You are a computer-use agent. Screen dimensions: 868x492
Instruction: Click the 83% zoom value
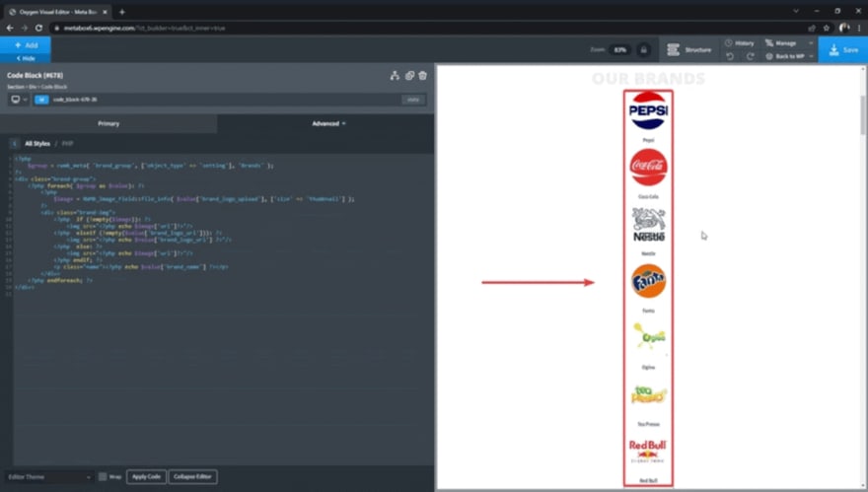[620, 50]
